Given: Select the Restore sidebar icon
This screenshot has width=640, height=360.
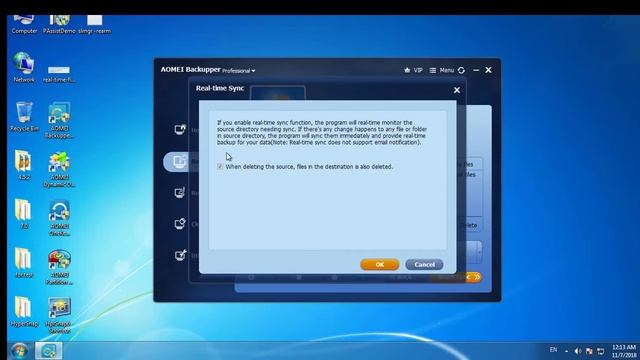Looking at the screenshot, I should (x=180, y=192).
